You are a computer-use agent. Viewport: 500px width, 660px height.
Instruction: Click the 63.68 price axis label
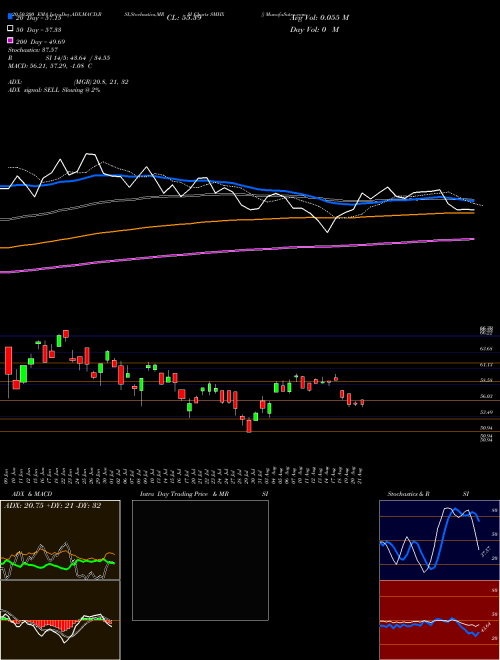click(486, 349)
